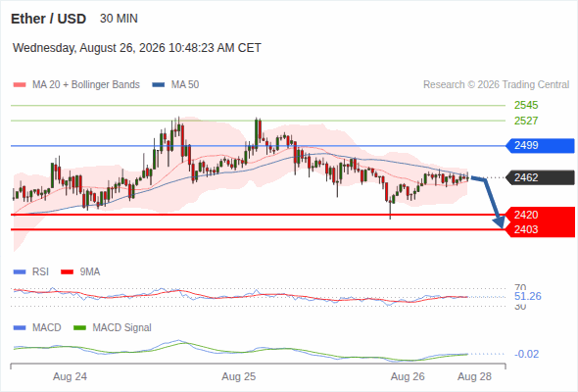Click the 2403 red support tag

pyautogui.click(x=540, y=229)
